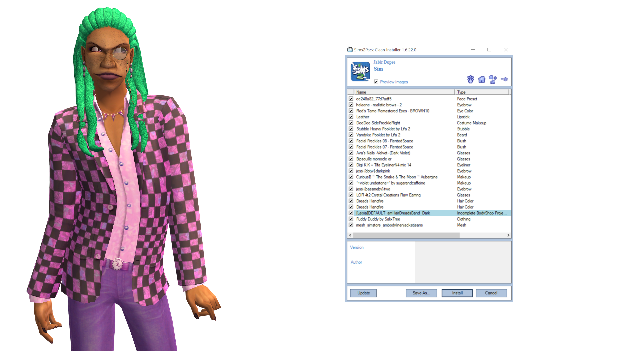644x351 pixels.
Task: Click the right arrow of horizontal scrollbar
Action: point(508,235)
